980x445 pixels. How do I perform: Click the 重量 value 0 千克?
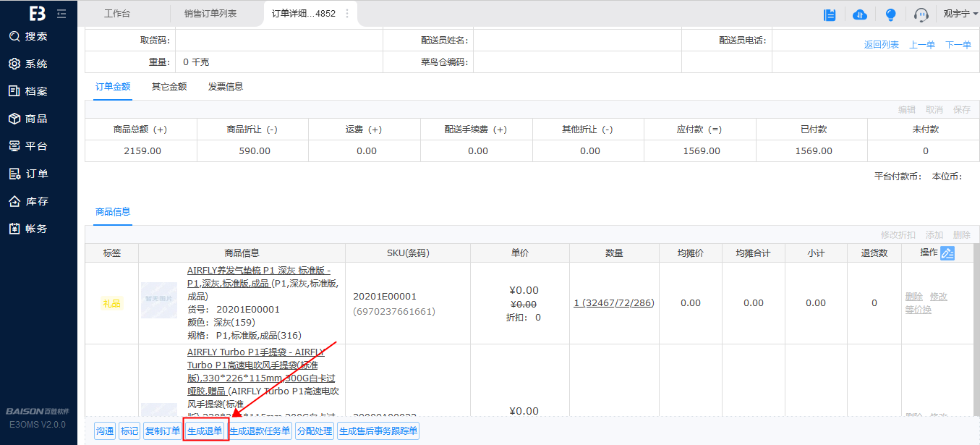pos(196,62)
